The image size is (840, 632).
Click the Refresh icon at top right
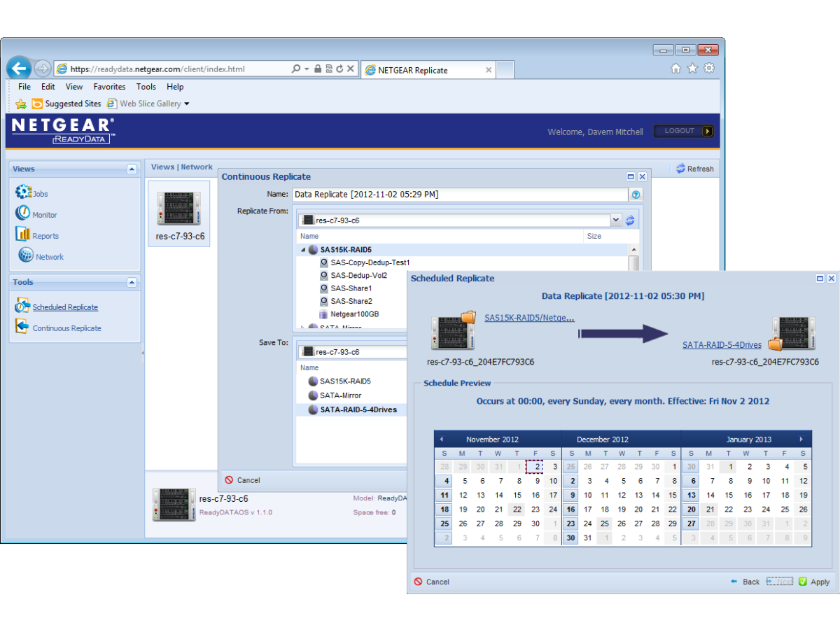pyautogui.click(x=679, y=168)
